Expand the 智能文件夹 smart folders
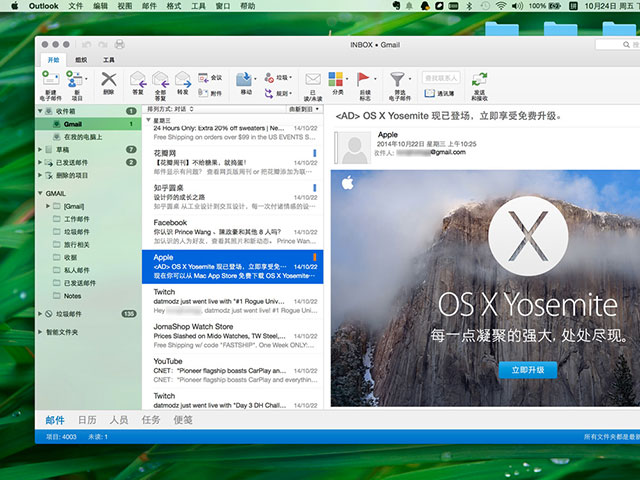Image resolution: width=640 pixels, height=480 pixels. tap(40, 332)
